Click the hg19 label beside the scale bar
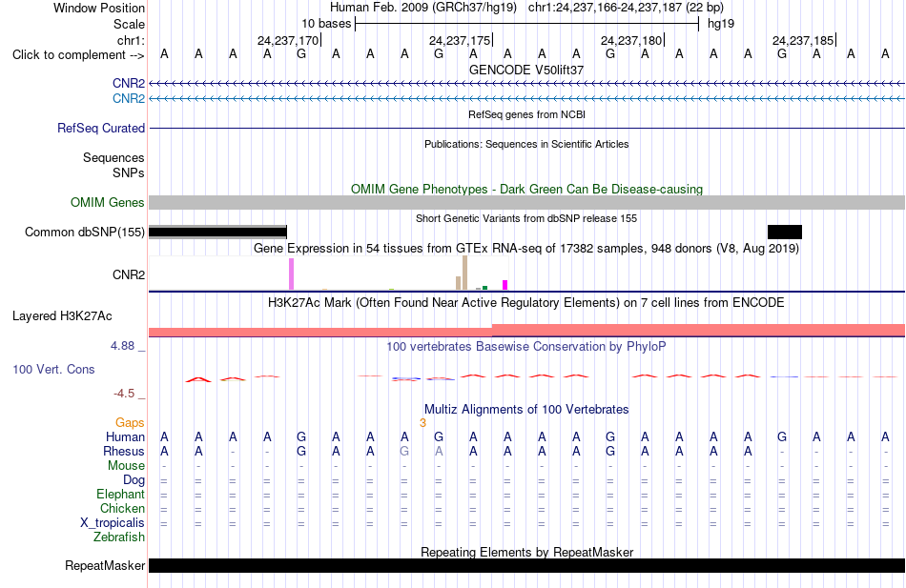The image size is (906, 588). 721,24
